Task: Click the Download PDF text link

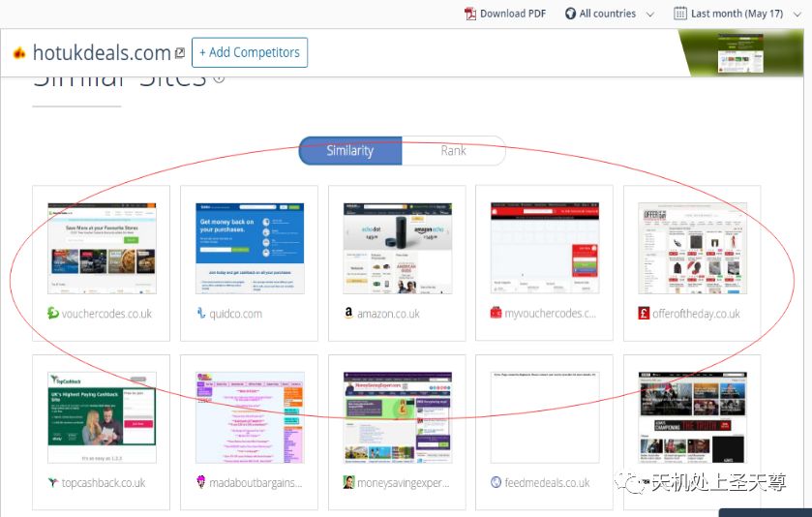Action: [x=513, y=14]
